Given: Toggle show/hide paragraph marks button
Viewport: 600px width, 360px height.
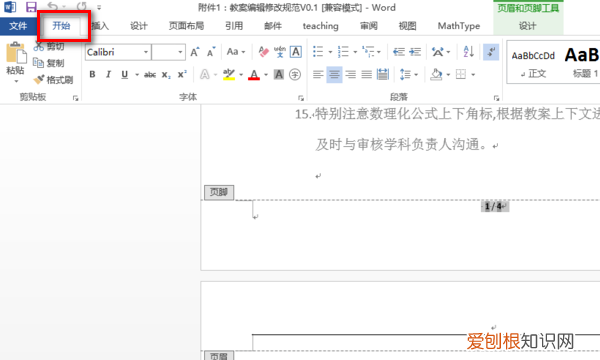Looking at the screenshot, I should [x=491, y=52].
